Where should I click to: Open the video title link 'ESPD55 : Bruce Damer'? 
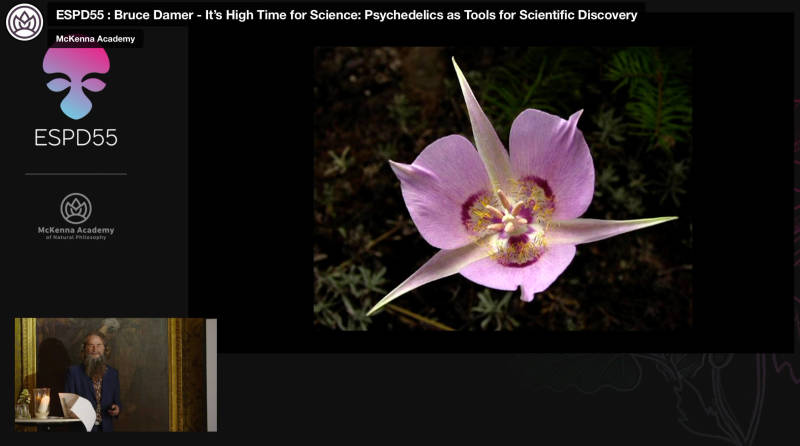click(346, 15)
